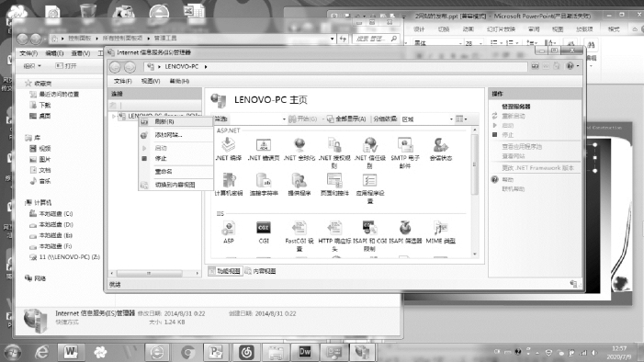Expand the LENOVO-PC tree node
Screen dimensions: 644x362
coord(114,117)
